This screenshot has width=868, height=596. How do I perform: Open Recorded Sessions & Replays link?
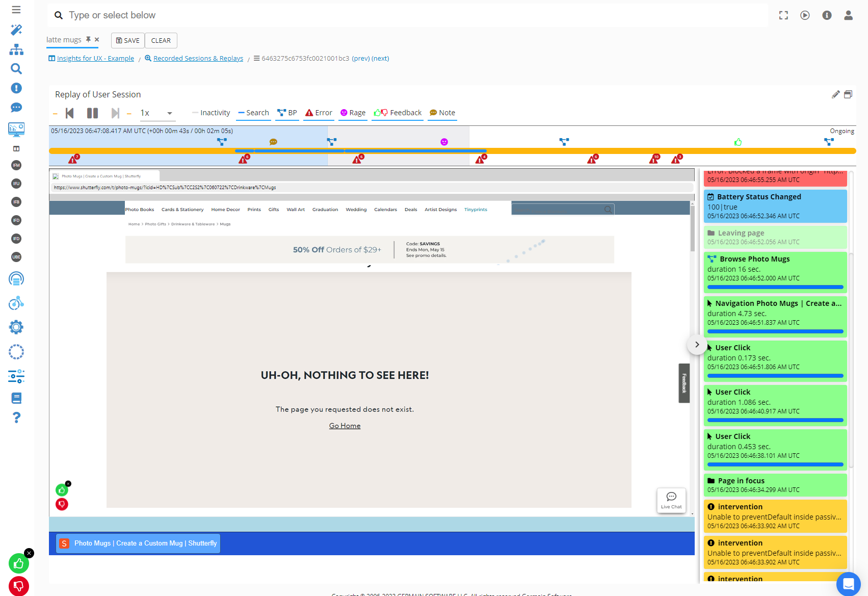(198, 59)
